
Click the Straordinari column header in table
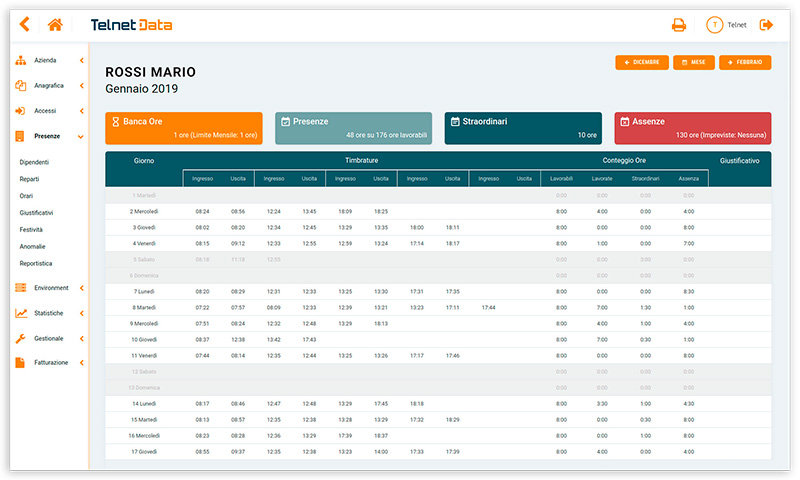tap(645, 179)
